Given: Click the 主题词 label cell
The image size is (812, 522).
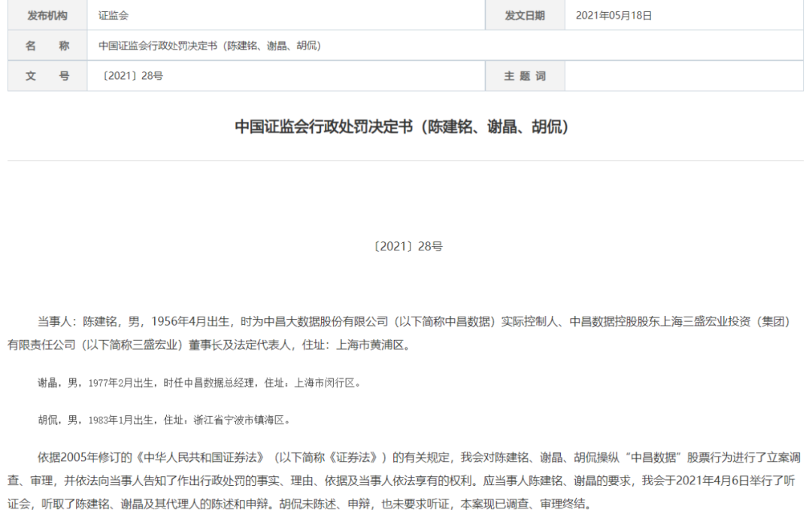Looking at the screenshot, I should click(x=525, y=76).
